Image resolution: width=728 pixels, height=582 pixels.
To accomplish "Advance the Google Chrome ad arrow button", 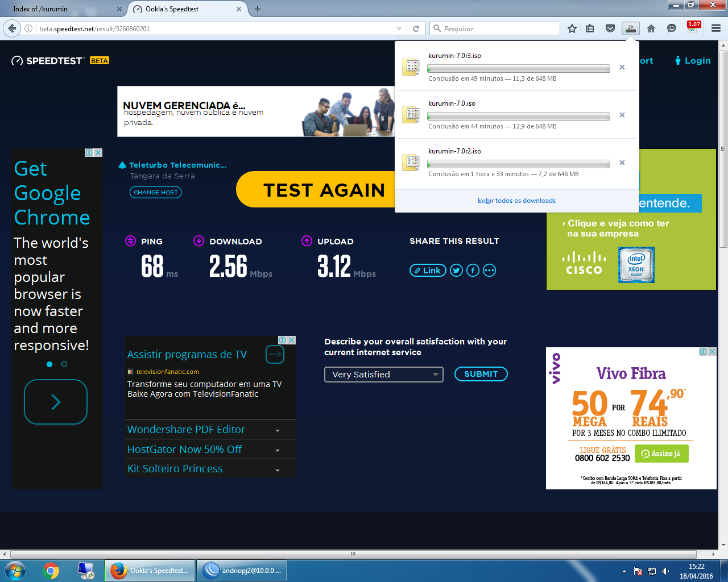I will click(x=56, y=402).
